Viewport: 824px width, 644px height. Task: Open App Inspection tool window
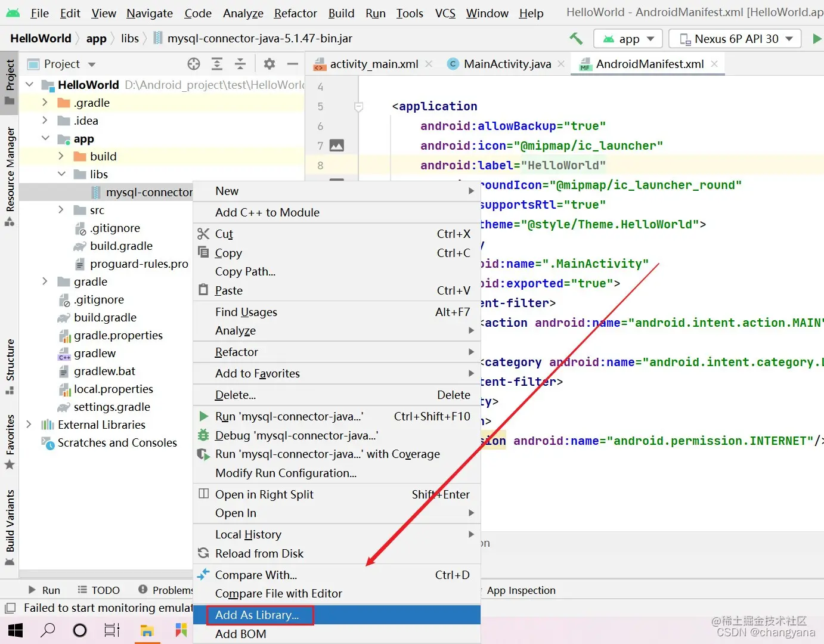521,590
